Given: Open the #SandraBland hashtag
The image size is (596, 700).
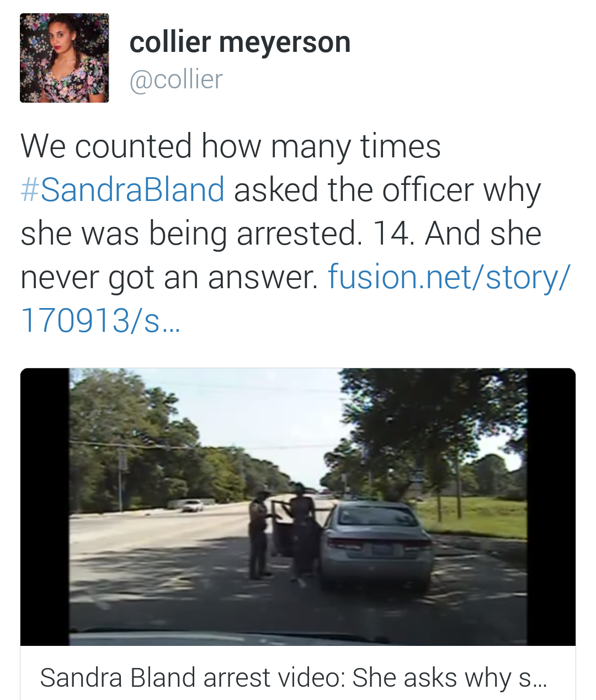Looking at the screenshot, I should click(123, 189).
